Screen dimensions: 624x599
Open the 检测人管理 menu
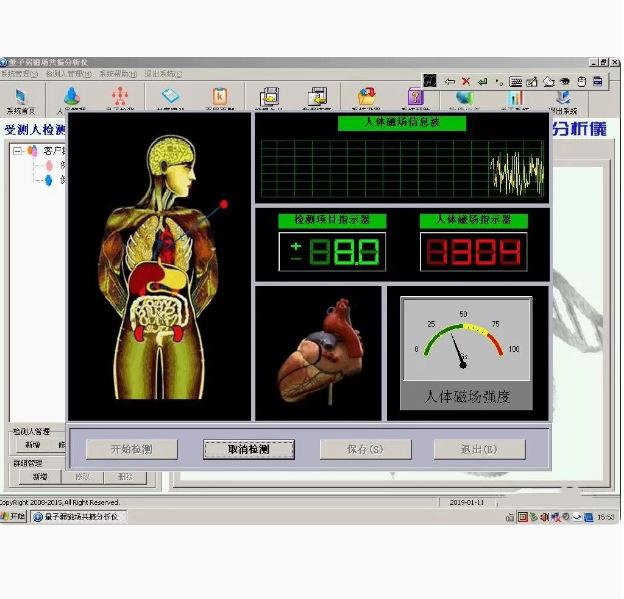pos(68,74)
